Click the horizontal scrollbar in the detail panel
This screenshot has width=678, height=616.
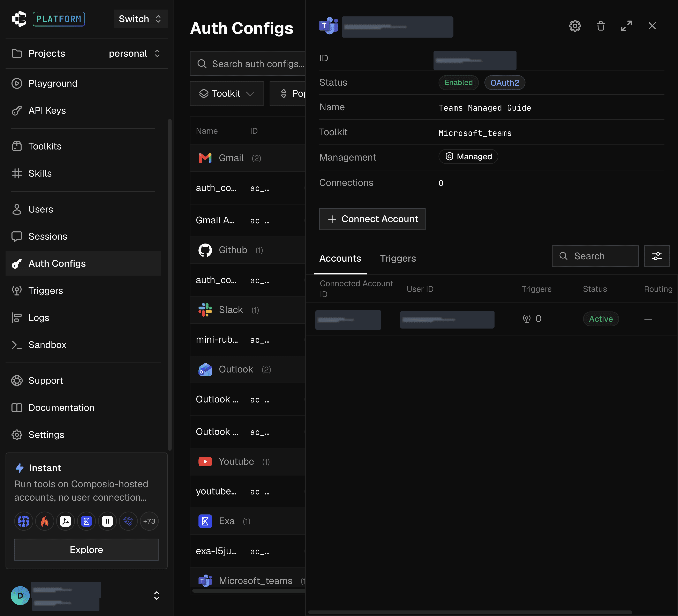pos(470,612)
